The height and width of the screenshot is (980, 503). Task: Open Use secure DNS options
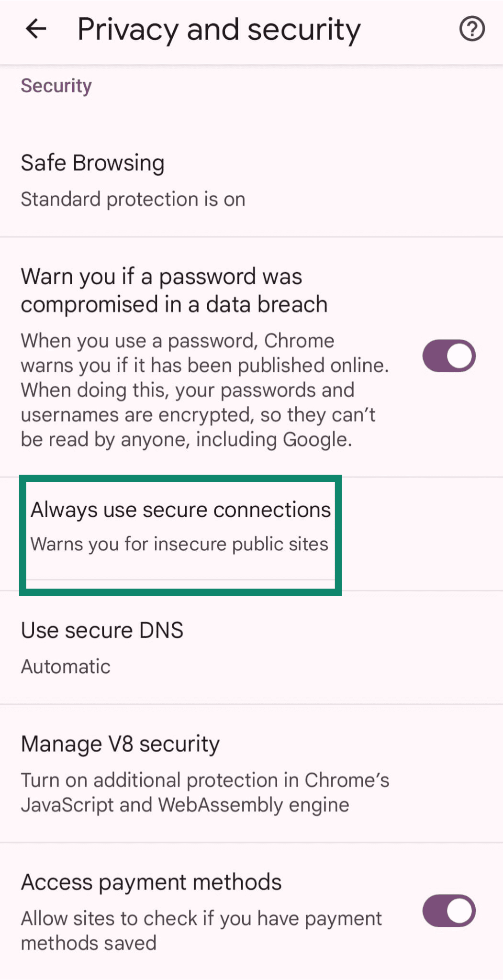[102, 630]
